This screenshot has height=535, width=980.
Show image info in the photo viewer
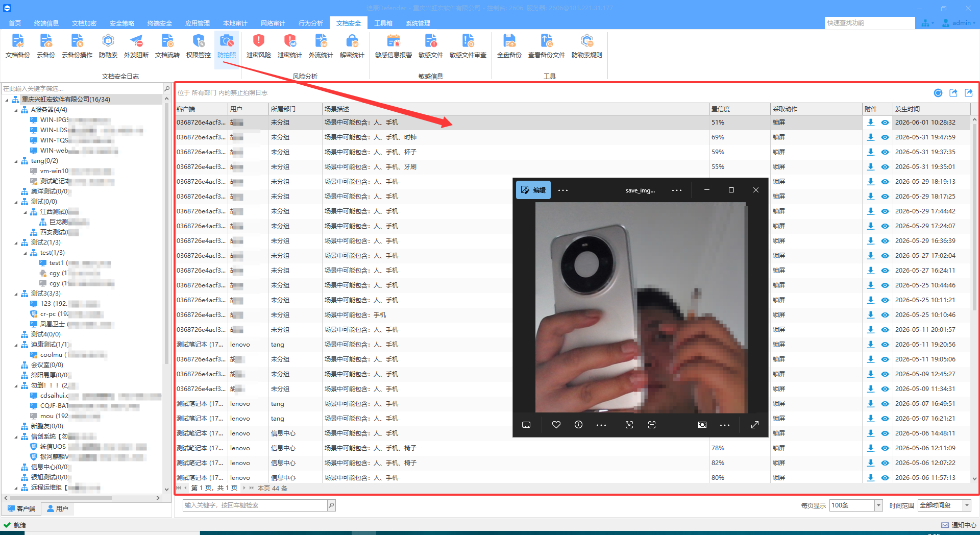(x=578, y=425)
